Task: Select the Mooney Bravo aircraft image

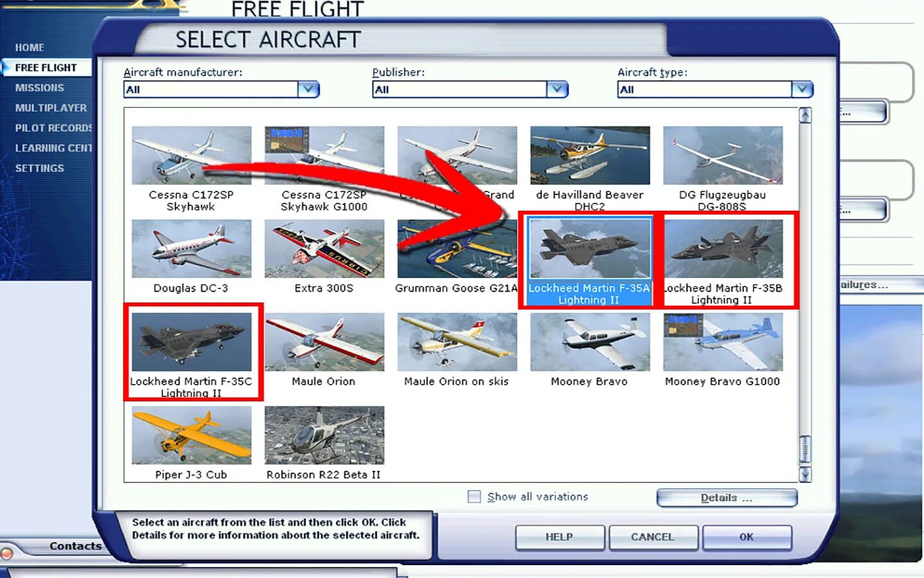Action: pyautogui.click(x=590, y=342)
